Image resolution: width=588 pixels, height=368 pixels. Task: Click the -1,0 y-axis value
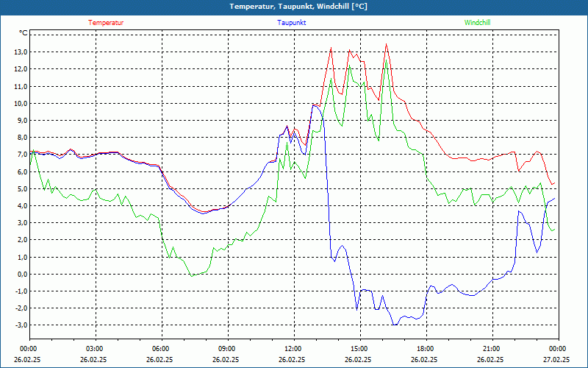[x=21, y=291]
